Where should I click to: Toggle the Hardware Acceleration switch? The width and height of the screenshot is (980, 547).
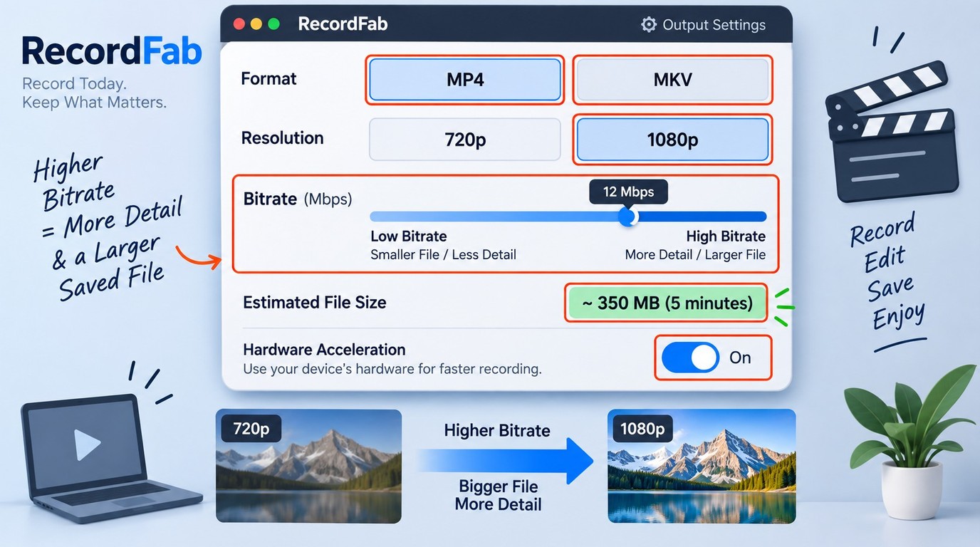691,358
